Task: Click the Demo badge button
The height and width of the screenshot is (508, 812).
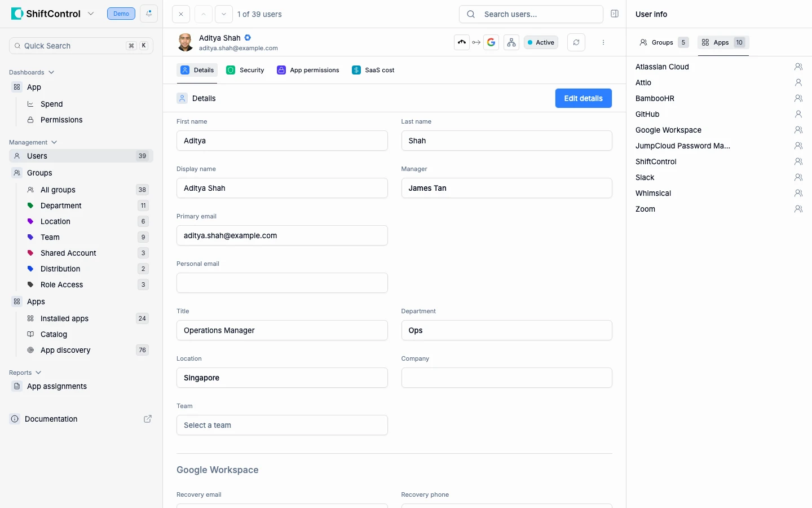Action: point(121,14)
